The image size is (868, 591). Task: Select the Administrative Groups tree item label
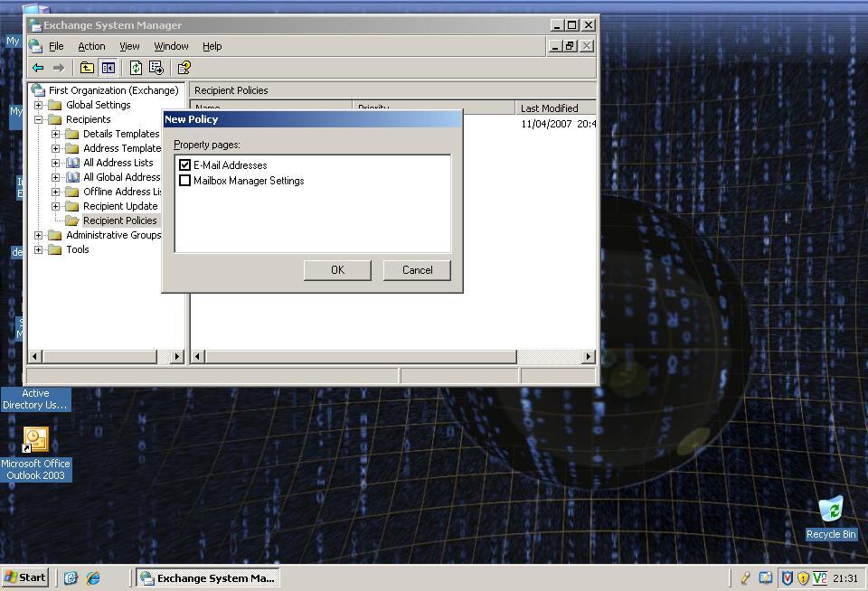click(x=114, y=235)
